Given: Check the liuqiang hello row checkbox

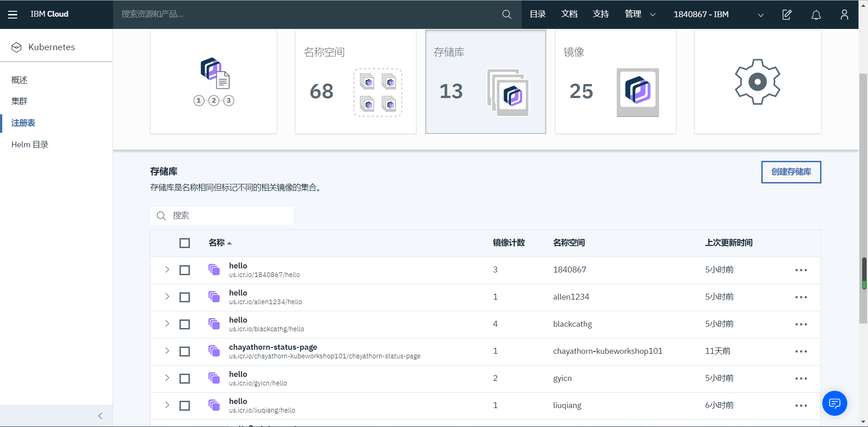Looking at the screenshot, I should point(184,406).
